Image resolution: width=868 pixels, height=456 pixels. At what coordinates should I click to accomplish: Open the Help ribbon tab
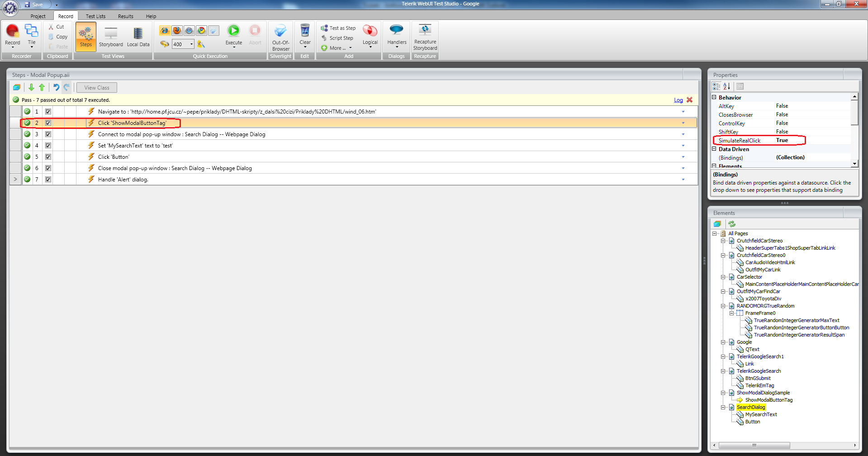(x=151, y=16)
